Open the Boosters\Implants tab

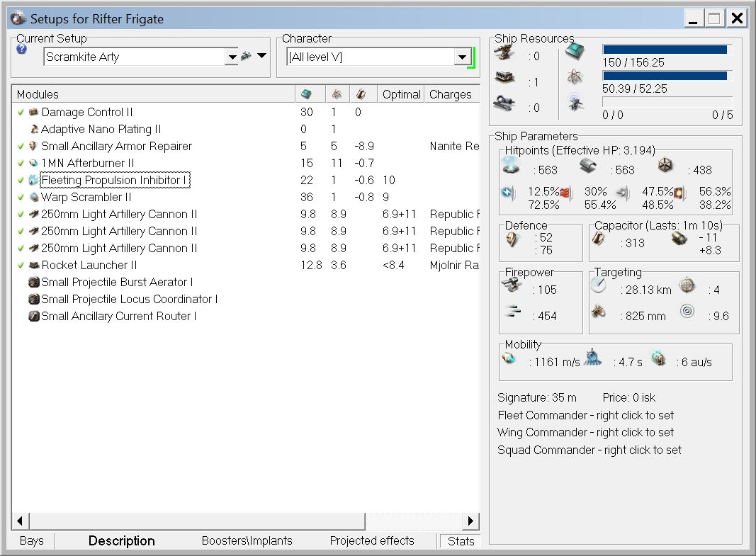coord(247,541)
